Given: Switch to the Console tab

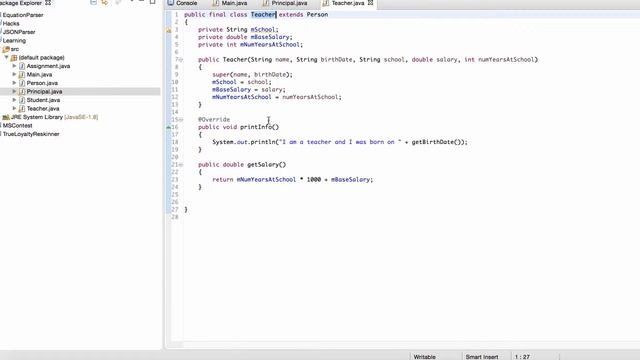Looking at the screenshot, I should 187,3.
